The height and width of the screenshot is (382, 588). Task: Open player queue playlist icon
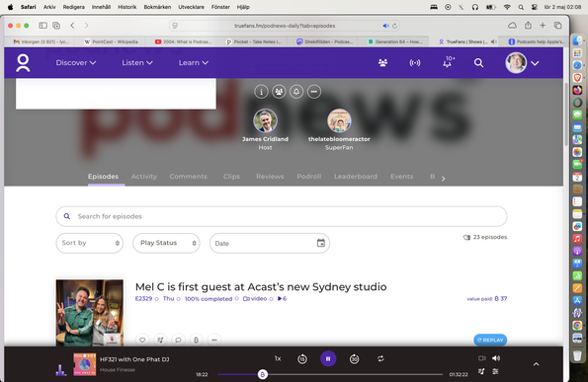481,371
